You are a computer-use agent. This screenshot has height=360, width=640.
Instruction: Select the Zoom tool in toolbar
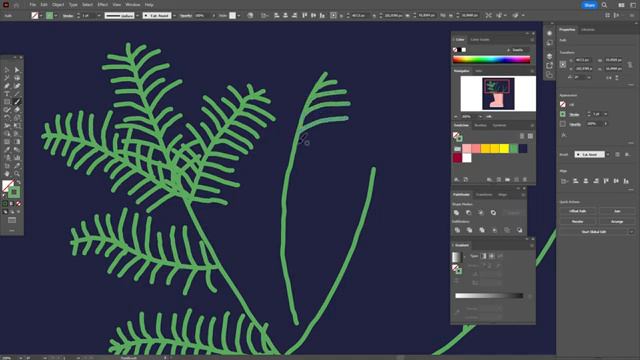click(17, 174)
